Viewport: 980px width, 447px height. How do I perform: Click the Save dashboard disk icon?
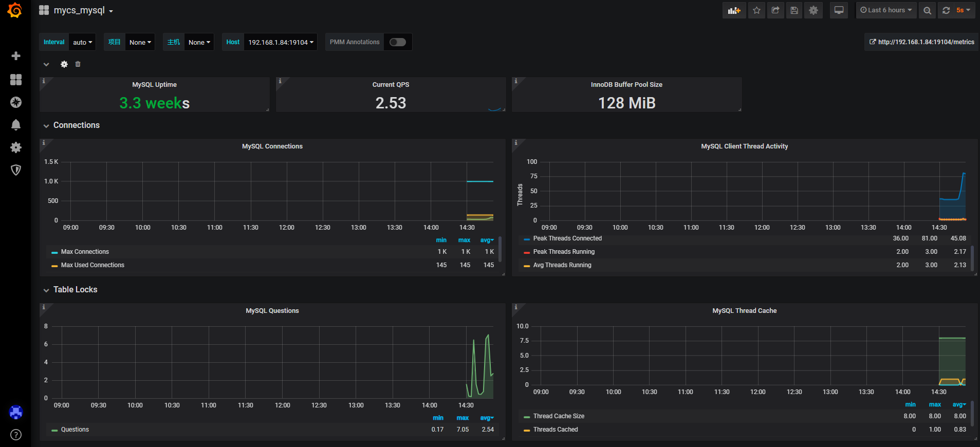(x=794, y=10)
